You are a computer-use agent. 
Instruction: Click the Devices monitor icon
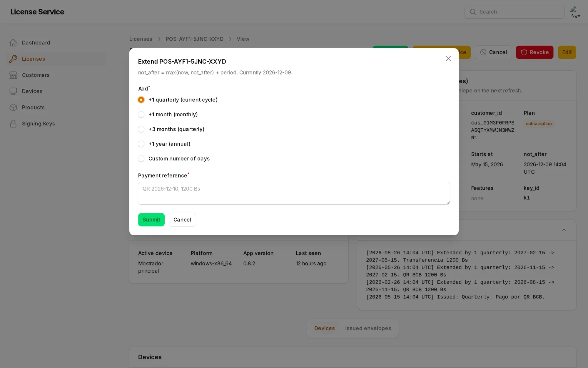[x=13, y=91]
